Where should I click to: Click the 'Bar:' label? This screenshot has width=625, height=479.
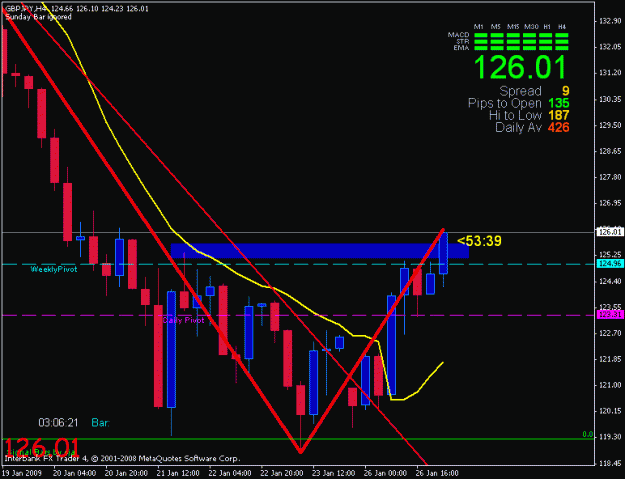point(100,422)
